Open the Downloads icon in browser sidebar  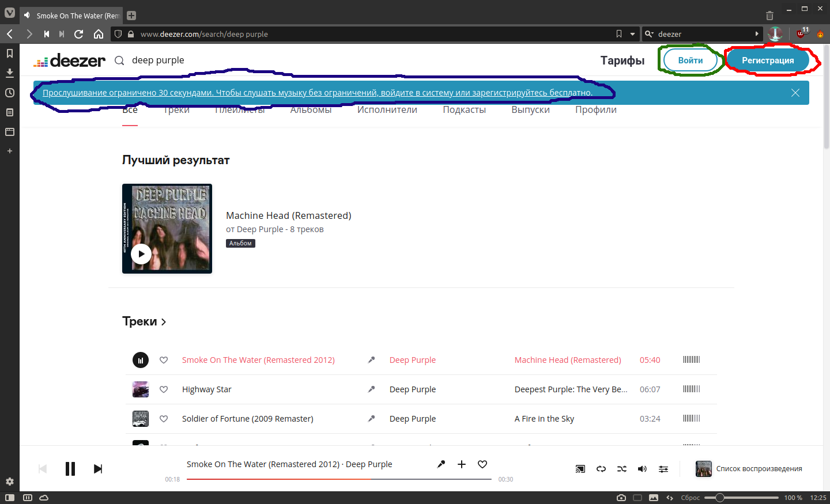point(9,73)
